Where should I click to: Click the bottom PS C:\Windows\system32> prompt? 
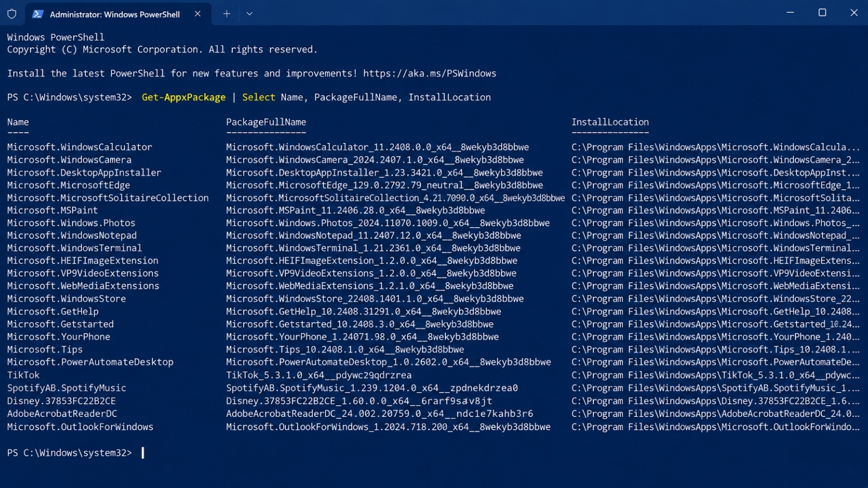click(x=69, y=453)
